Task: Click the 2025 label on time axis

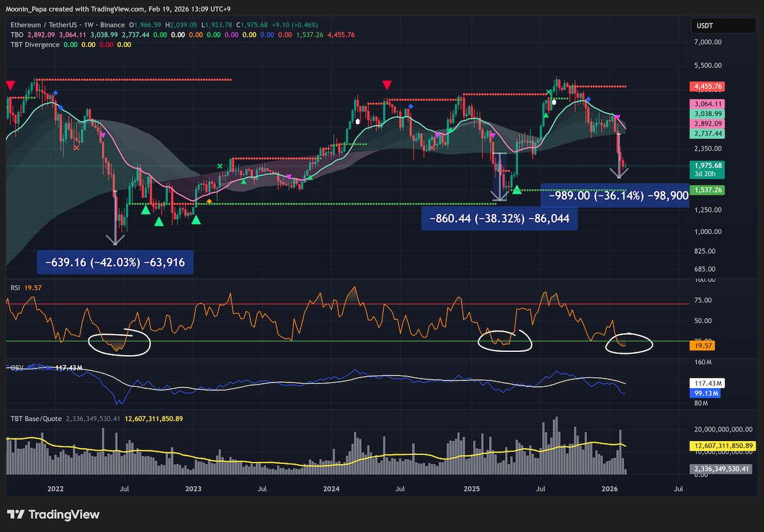Action: pos(472,489)
